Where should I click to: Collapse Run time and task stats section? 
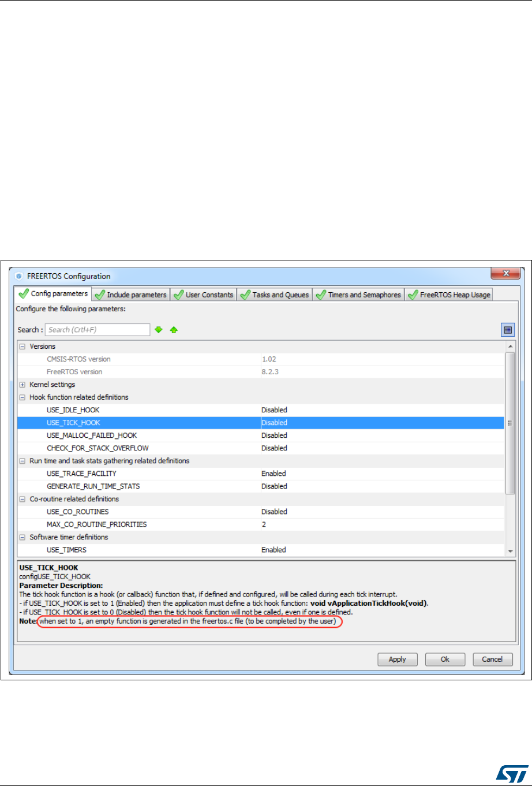(x=23, y=461)
